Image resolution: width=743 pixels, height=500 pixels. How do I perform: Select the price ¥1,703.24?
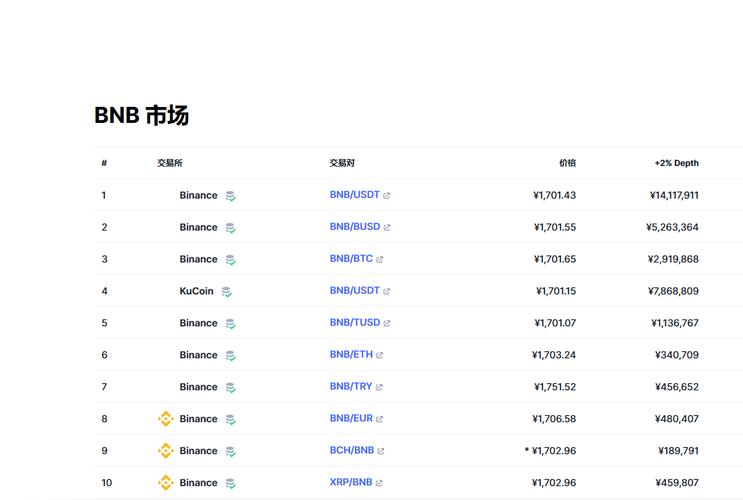(554, 355)
